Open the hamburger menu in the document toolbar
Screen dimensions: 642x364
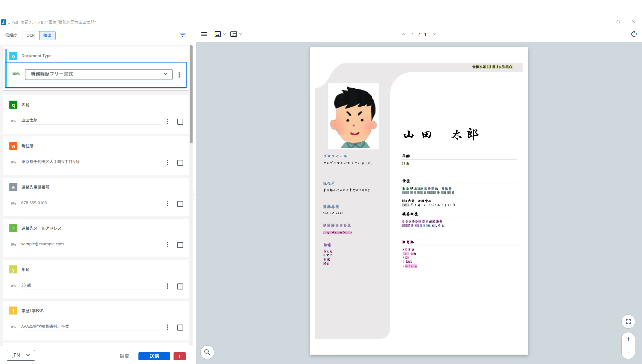[204, 34]
